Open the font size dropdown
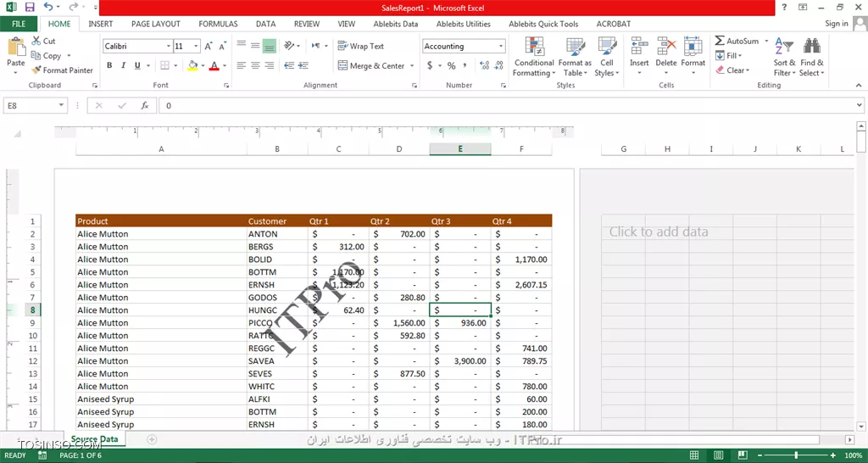 pyautogui.click(x=196, y=47)
